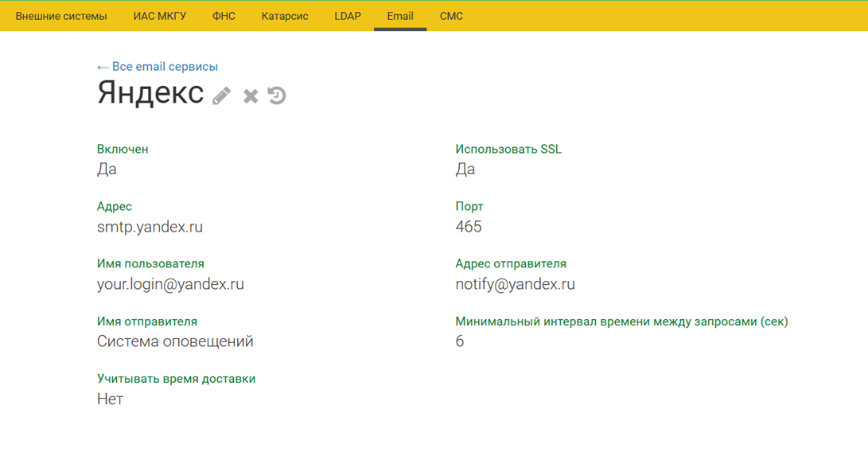Click the Адрес field label
Viewport: 868px width, 452px height.
click(x=114, y=207)
